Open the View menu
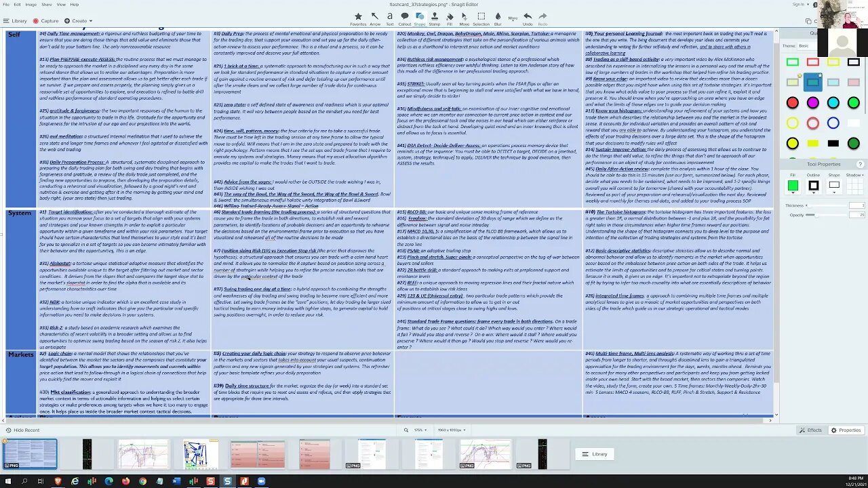 61,4
